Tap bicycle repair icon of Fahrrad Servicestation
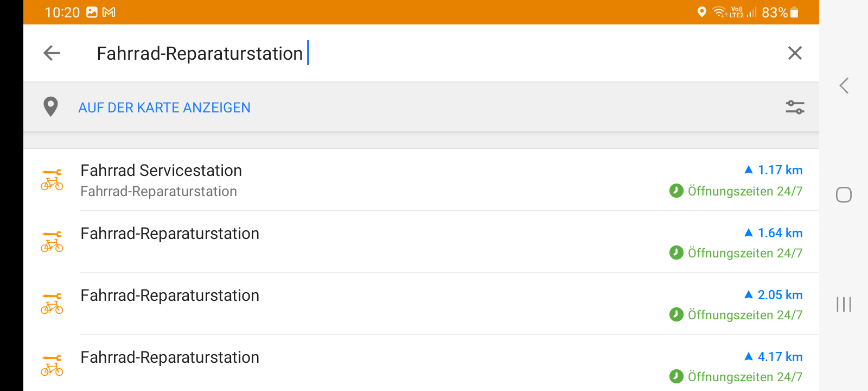868x391 pixels. click(52, 180)
